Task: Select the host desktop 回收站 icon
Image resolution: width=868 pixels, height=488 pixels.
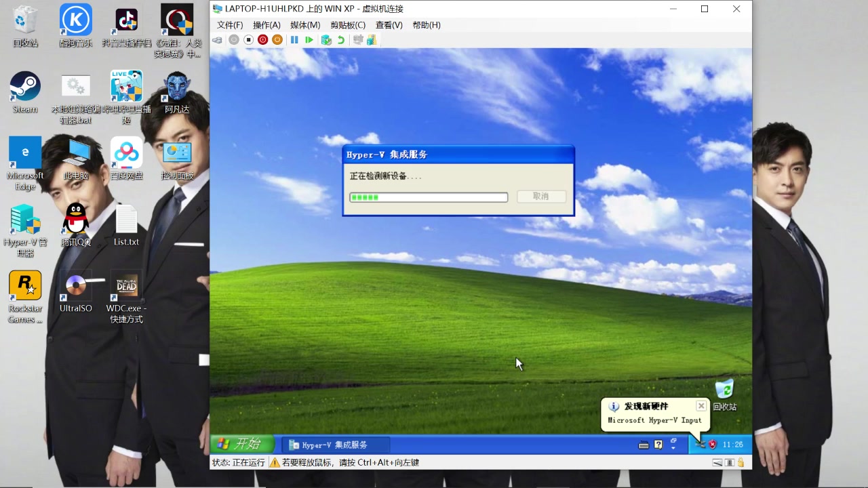Action: tap(25, 27)
